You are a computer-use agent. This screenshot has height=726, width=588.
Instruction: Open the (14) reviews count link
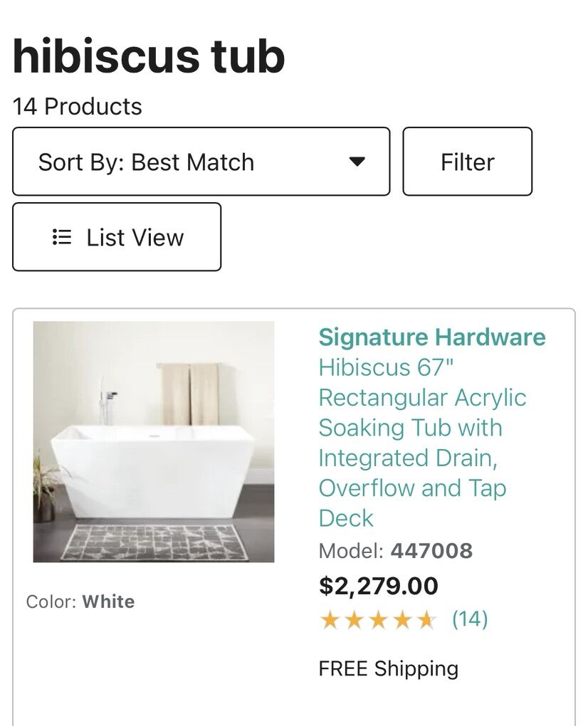click(470, 619)
